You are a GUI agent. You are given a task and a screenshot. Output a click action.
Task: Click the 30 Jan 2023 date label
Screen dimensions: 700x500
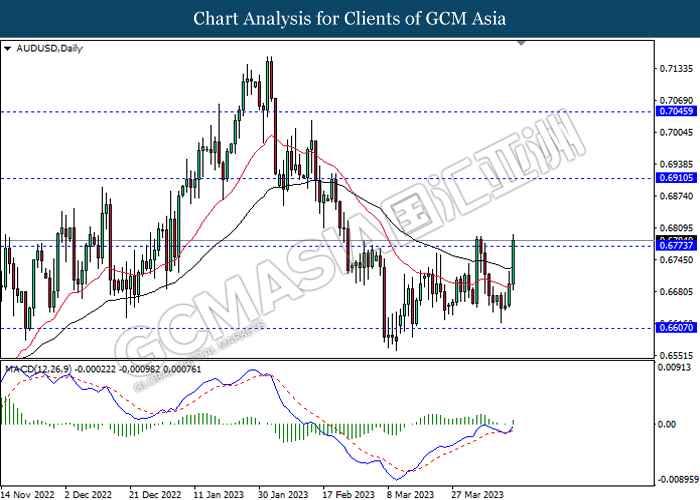click(283, 494)
